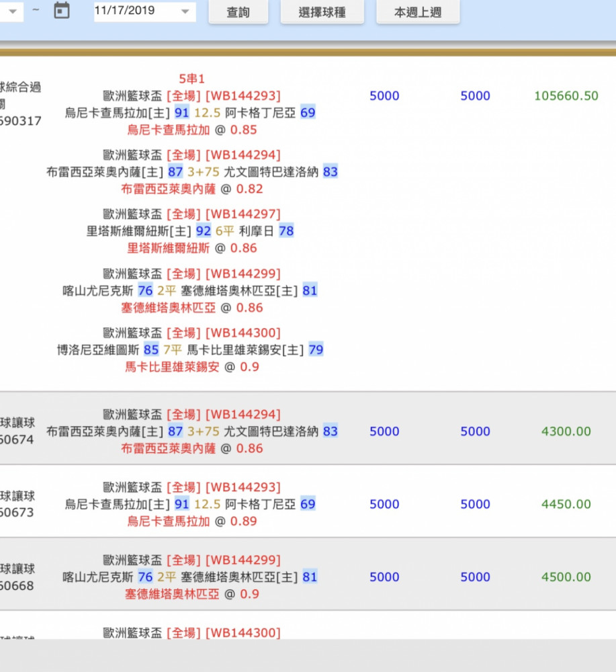Select the payout amount 105660.50
Screen dimensions: 616x672
click(566, 95)
